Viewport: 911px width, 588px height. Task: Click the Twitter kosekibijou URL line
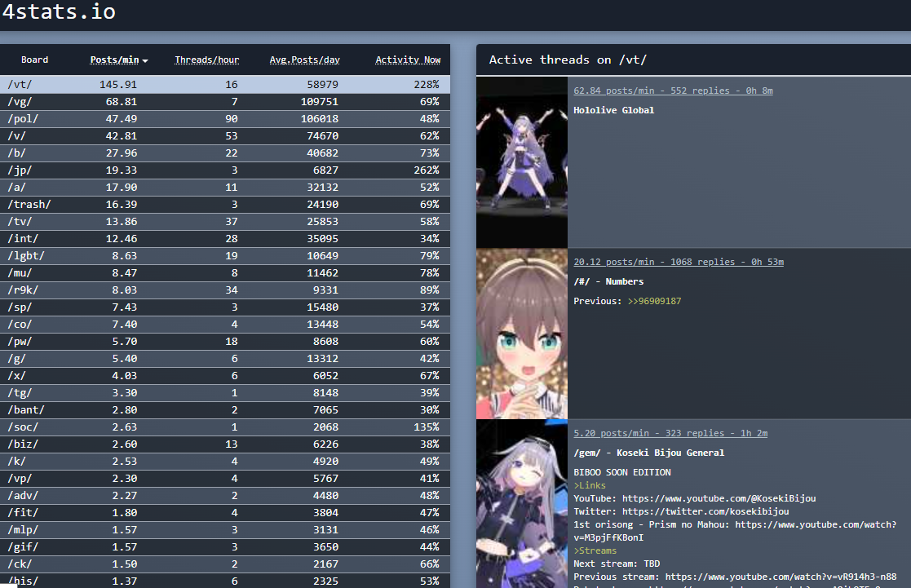click(681, 511)
